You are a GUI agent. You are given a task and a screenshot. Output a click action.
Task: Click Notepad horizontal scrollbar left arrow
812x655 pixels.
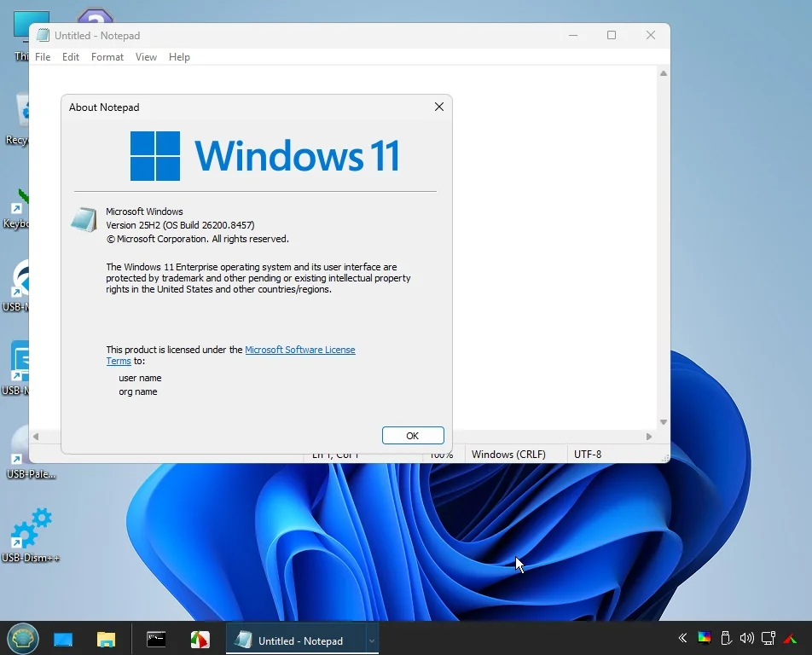[x=36, y=437]
